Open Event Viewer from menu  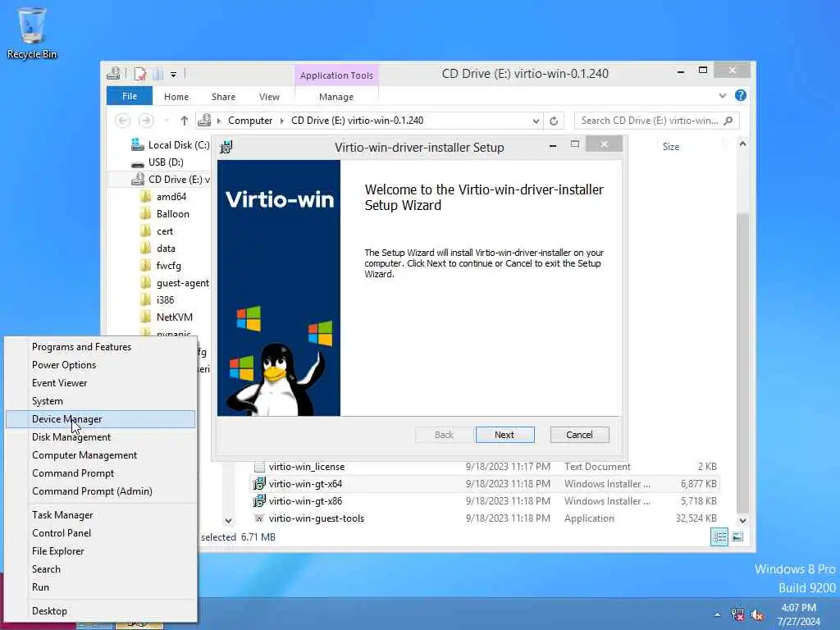[101, 383]
